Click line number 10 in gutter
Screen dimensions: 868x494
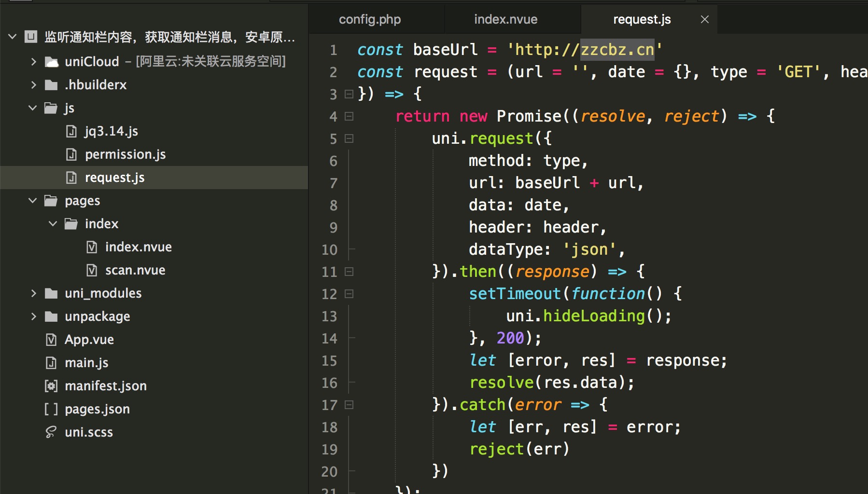pyautogui.click(x=330, y=250)
